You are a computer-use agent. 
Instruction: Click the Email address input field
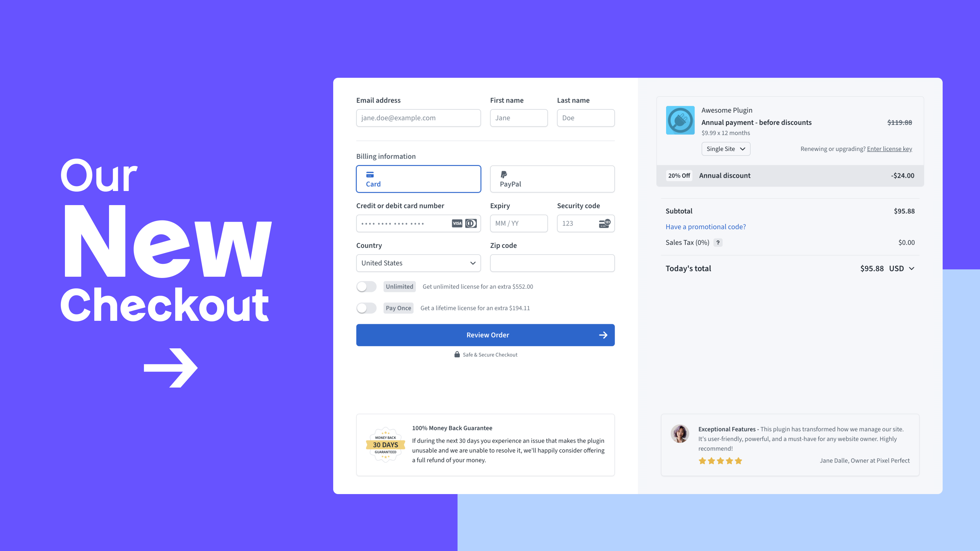click(418, 118)
